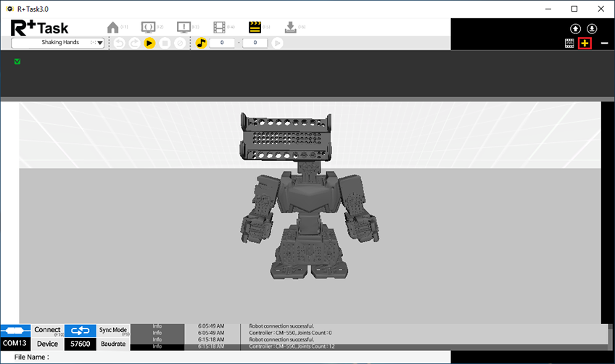This screenshot has height=364, width=615.
Task: Change the 57600 baudrate value
Action: [x=80, y=344]
